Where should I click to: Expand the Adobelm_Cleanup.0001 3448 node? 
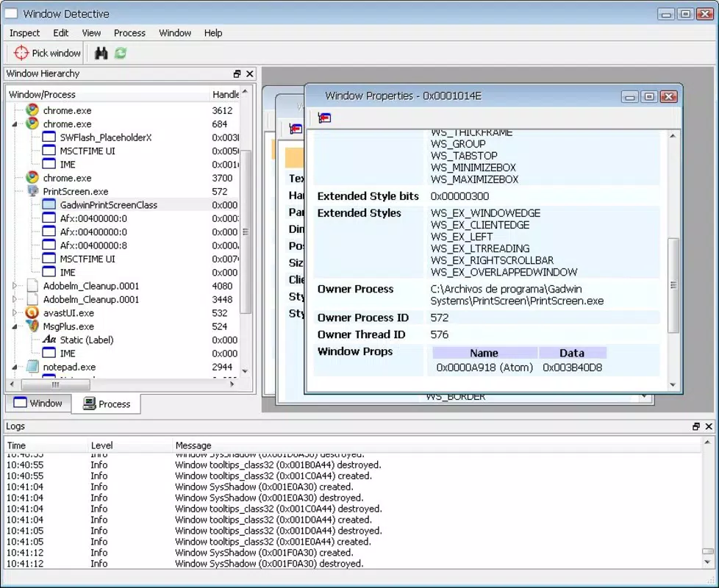point(15,299)
